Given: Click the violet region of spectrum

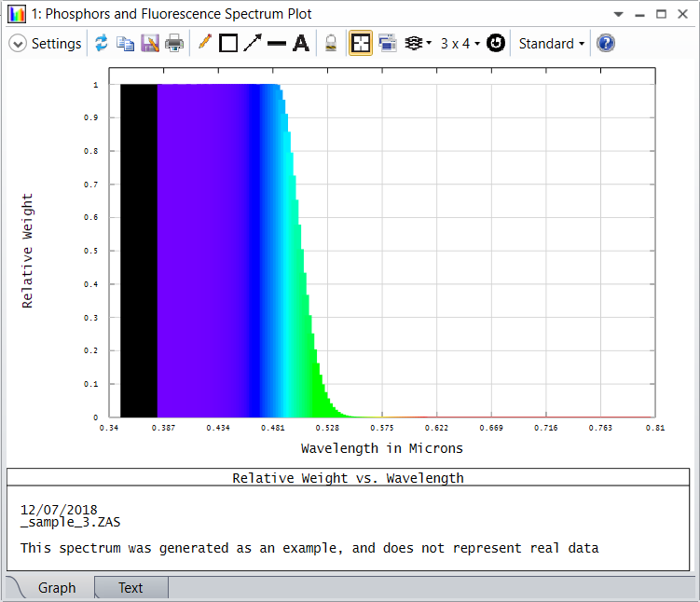Looking at the screenshot, I should tap(203, 250).
